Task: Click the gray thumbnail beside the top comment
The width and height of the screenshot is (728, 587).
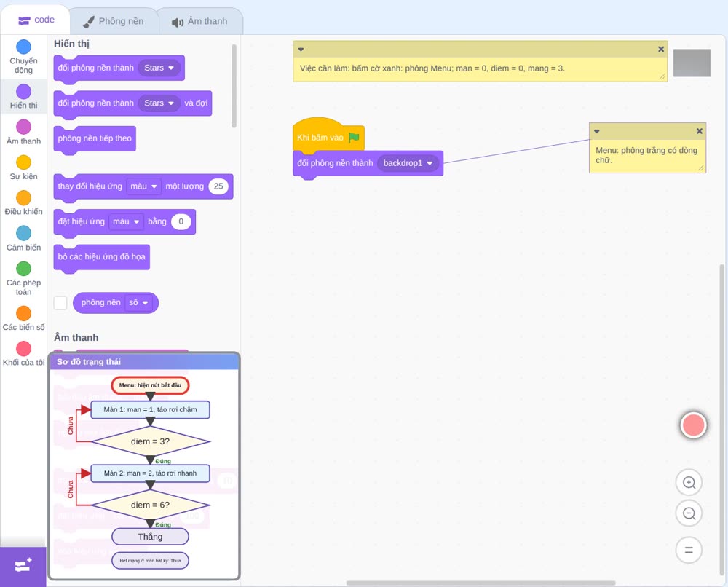Action: (x=692, y=63)
